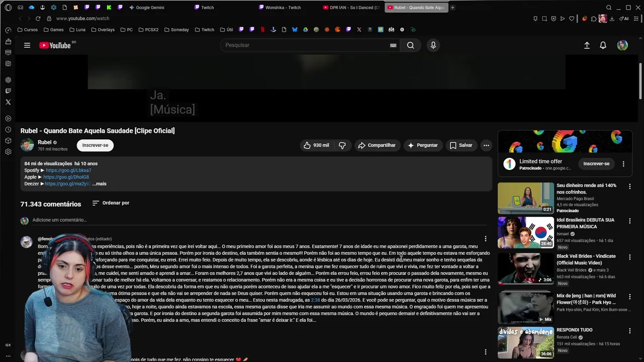Open options for Wild Flower mix
The image size is (644, 362).
[x=629, y=297]
